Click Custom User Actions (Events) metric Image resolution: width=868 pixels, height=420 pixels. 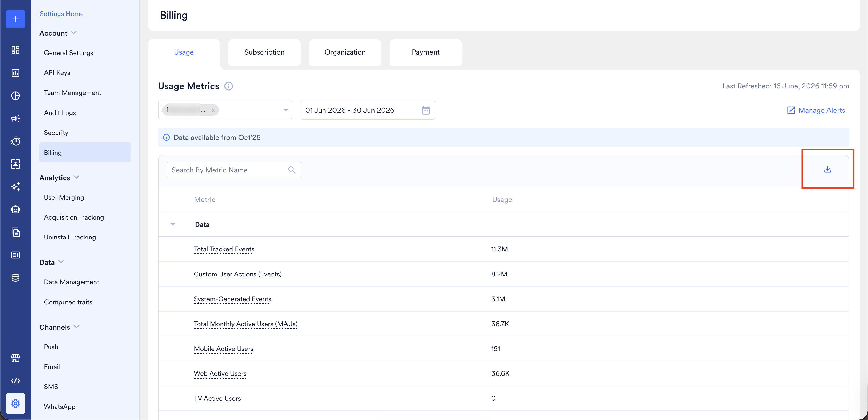[238, 274]
